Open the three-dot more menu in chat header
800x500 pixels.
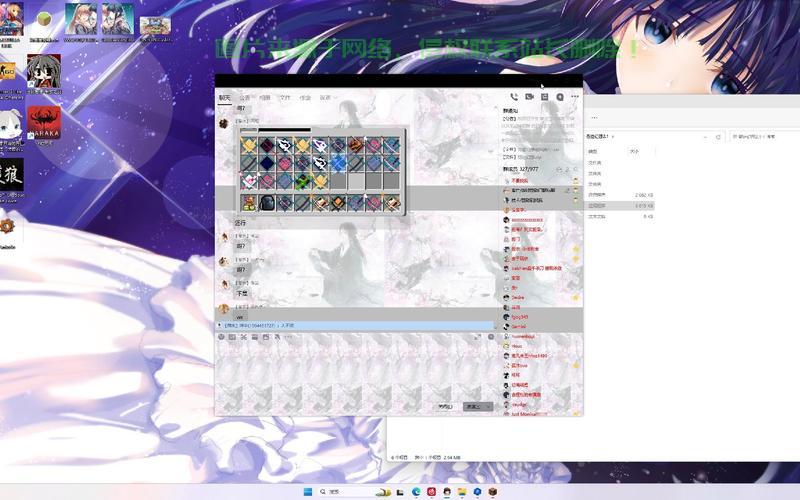coord(575,97)
